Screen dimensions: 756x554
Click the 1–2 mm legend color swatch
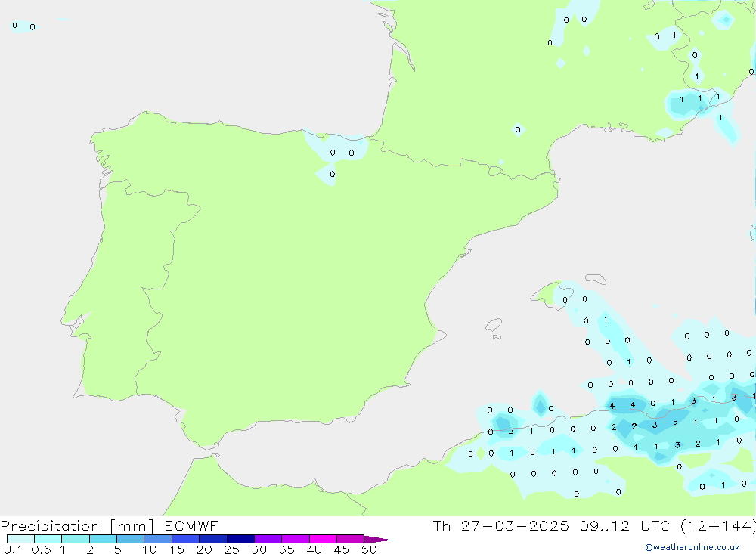pyautogui.click(x=75, y=539)
